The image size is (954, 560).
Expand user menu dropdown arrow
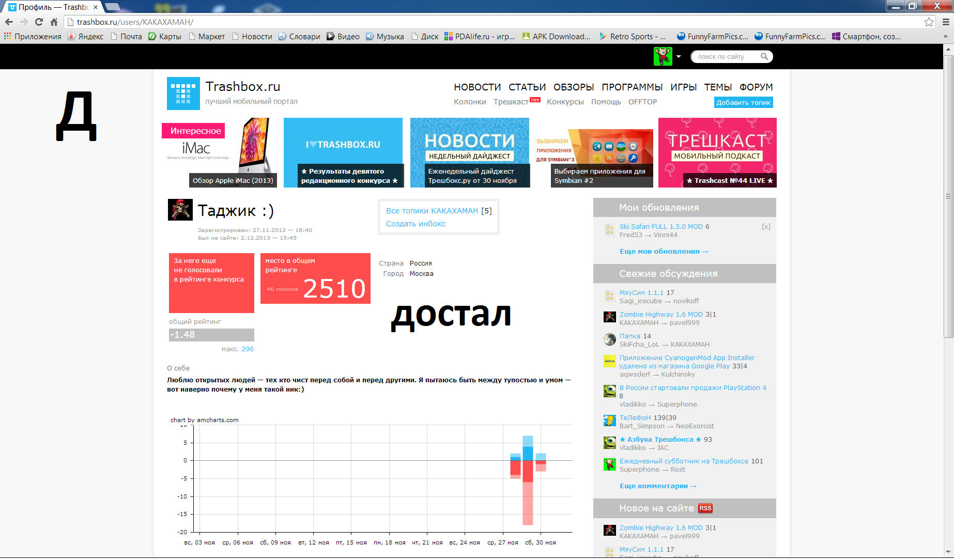(x=679, y=56)
